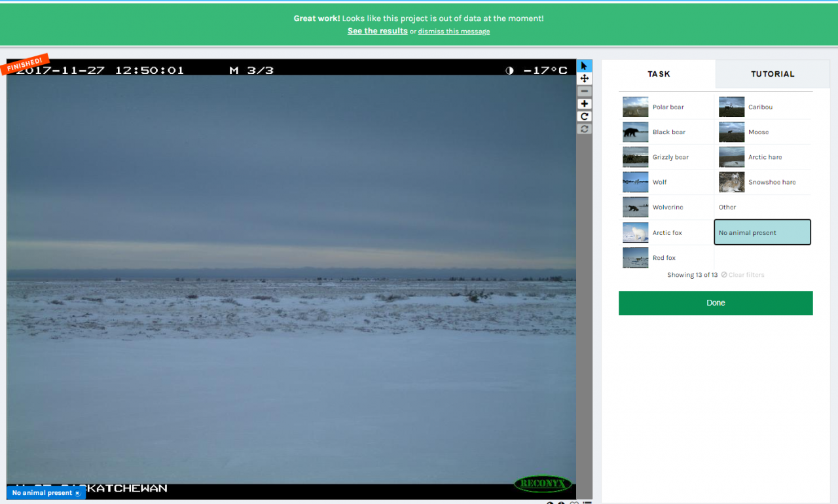
Task: Choose Wolverine species
Action: pyautogui.click(x=666, y=207)
